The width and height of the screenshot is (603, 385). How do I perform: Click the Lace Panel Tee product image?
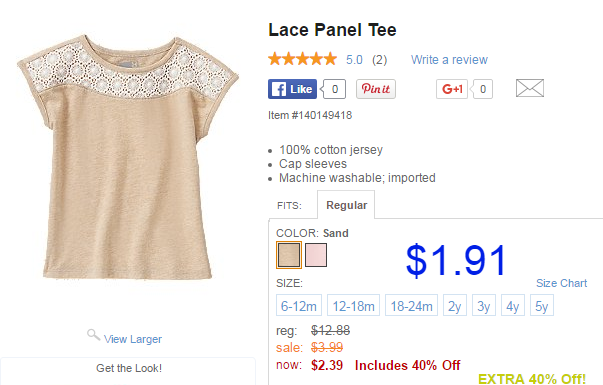128,158
